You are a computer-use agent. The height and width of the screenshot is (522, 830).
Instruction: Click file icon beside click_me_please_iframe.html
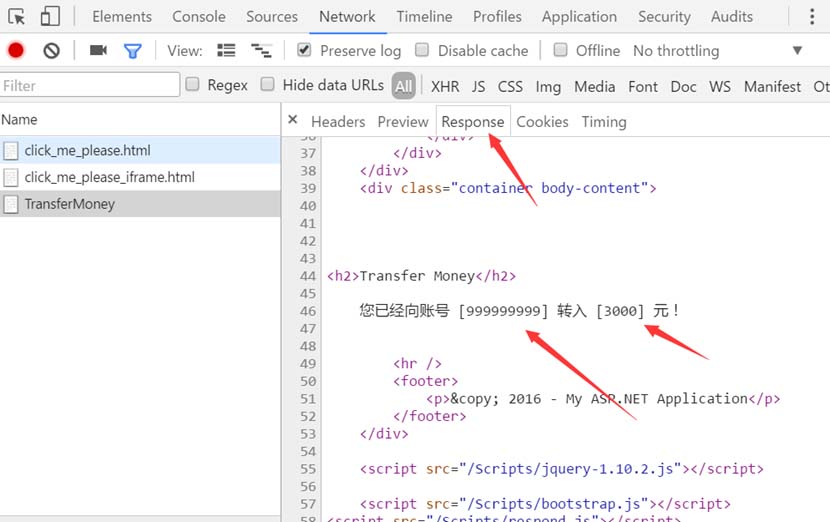click(11, 177)
